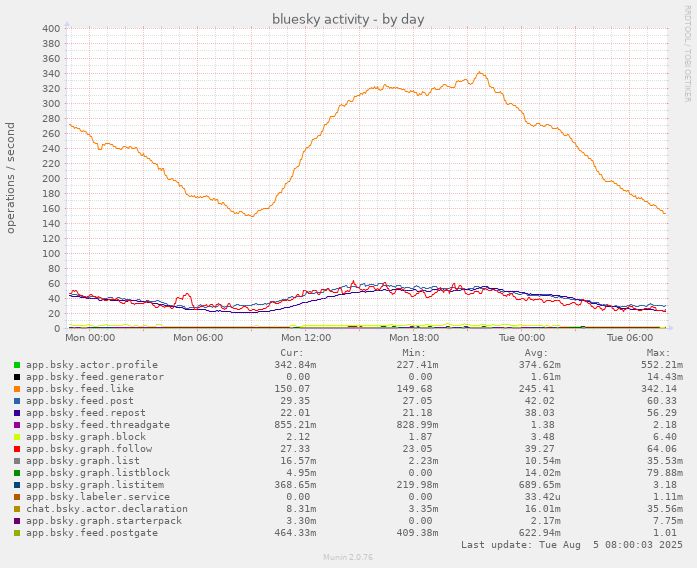Click the peak of the orange like curve
This screenshot has width=697, height=568.
[479, 72]
